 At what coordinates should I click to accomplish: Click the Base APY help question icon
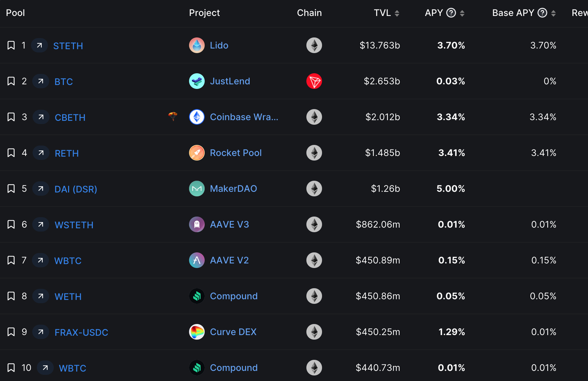pos(542,13)
